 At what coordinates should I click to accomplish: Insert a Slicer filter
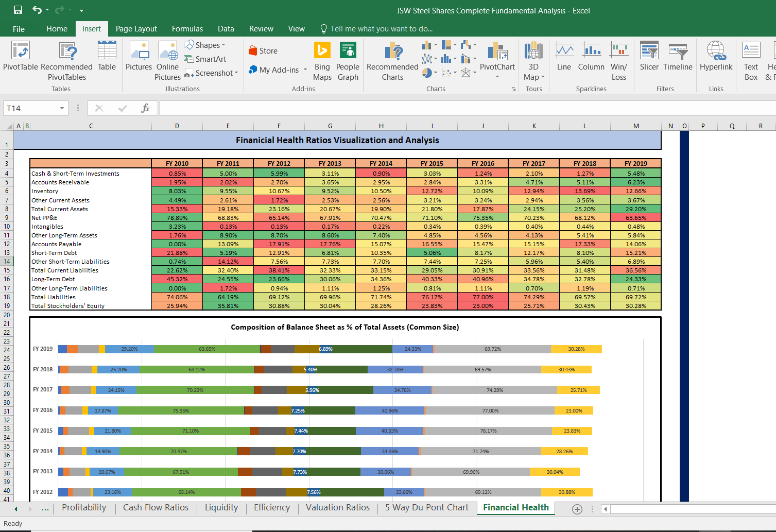(x=649, y=56)
